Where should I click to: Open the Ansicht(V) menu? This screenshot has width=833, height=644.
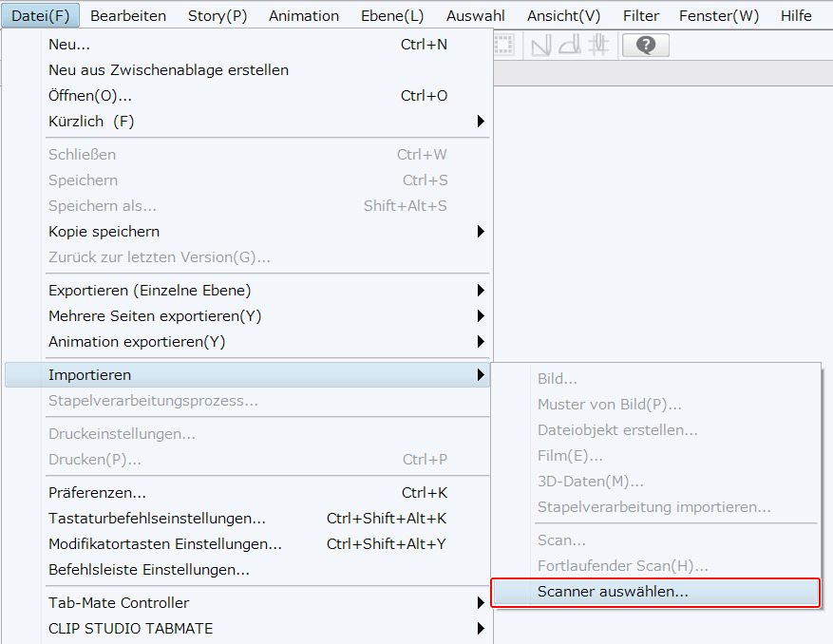pyautogui.click(x=563, y=16)
